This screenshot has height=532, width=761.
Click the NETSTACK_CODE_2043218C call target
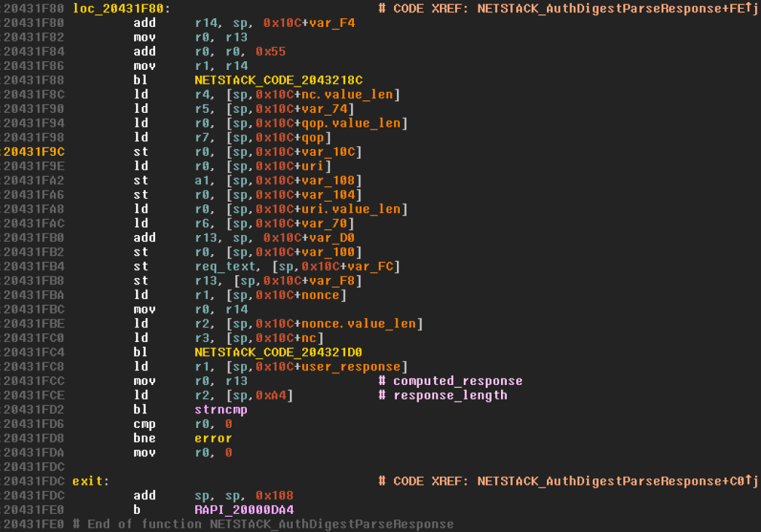click(279, 80)
